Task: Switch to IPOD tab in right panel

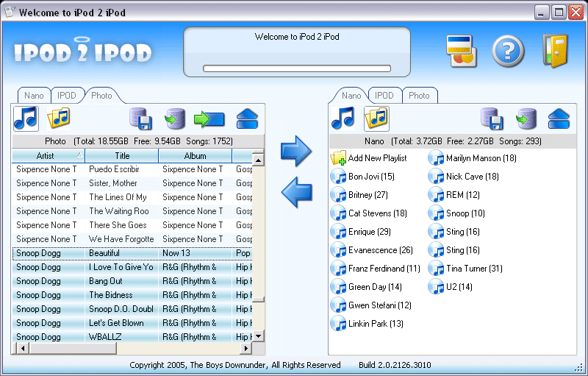Action: pyautogui.click(x=384, y=96)
